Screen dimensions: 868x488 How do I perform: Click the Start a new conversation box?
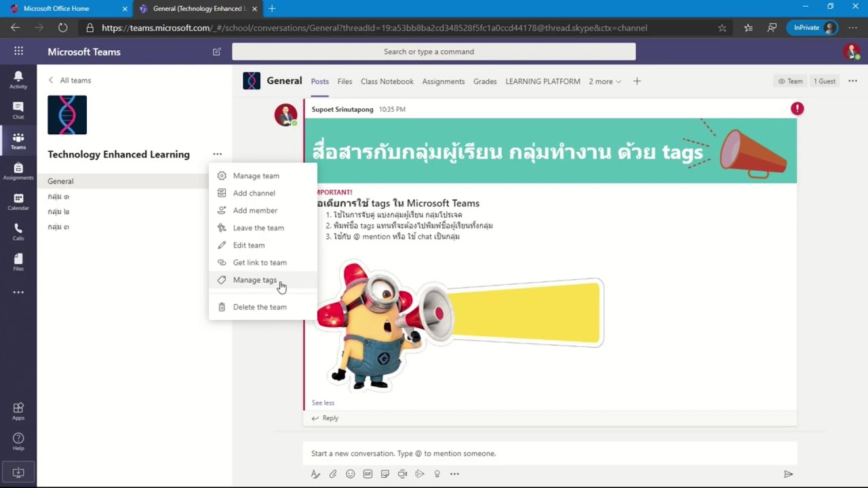[x=550, y=453]
